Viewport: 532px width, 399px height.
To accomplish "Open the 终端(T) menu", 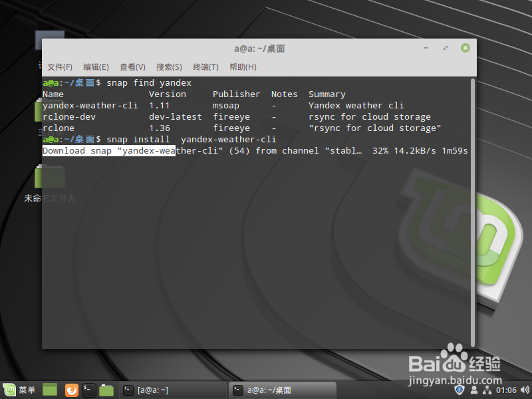I will pyautogui.click(x=205, y=67).
